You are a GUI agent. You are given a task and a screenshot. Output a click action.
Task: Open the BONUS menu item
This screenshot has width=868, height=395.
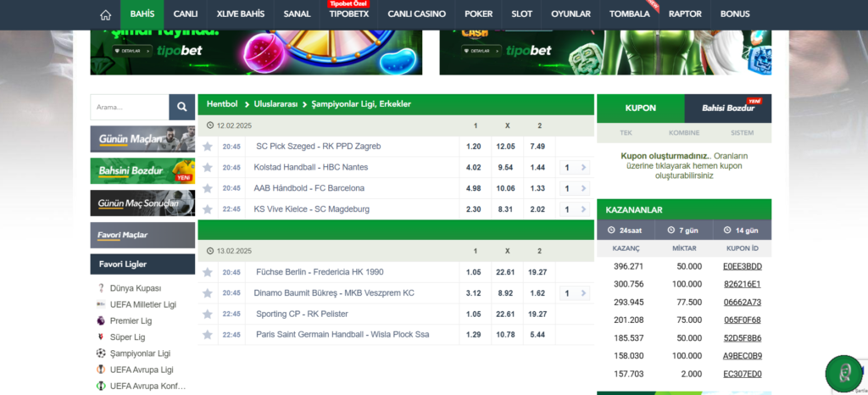[x=735, y=14]
